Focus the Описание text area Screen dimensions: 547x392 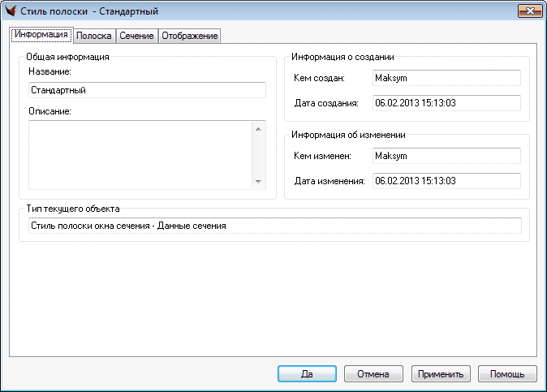[x=140, y=155]
